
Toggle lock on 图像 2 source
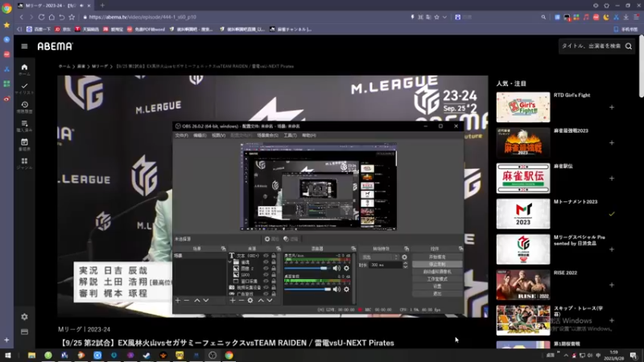[274, 269]
